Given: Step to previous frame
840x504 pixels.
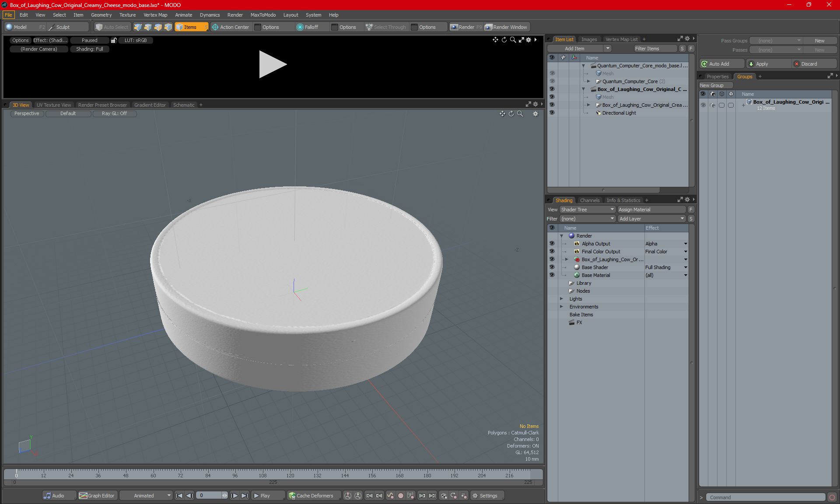Looking at the screenshot, I should (189, 496).
